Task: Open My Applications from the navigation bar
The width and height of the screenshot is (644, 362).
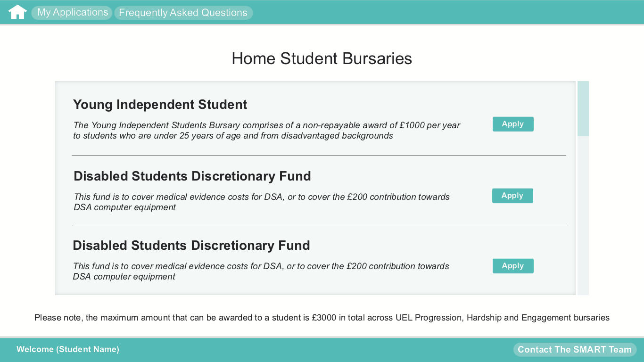Action: pyautogui.click(x=71, y=12)
